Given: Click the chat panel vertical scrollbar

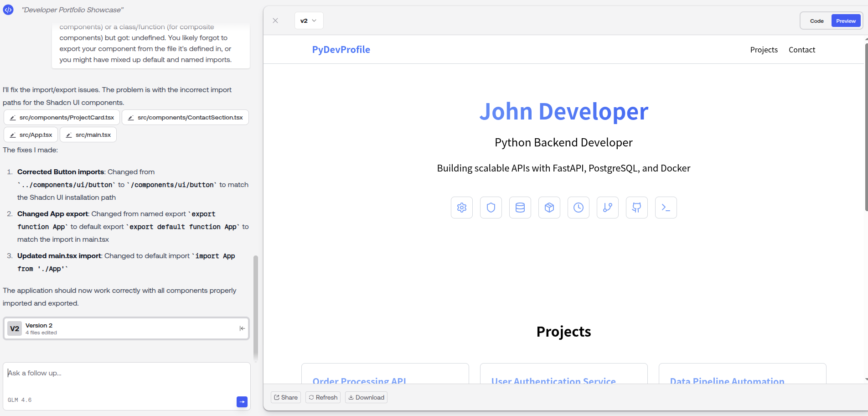Looking at the screenshot, I should [x=256, y=308].
